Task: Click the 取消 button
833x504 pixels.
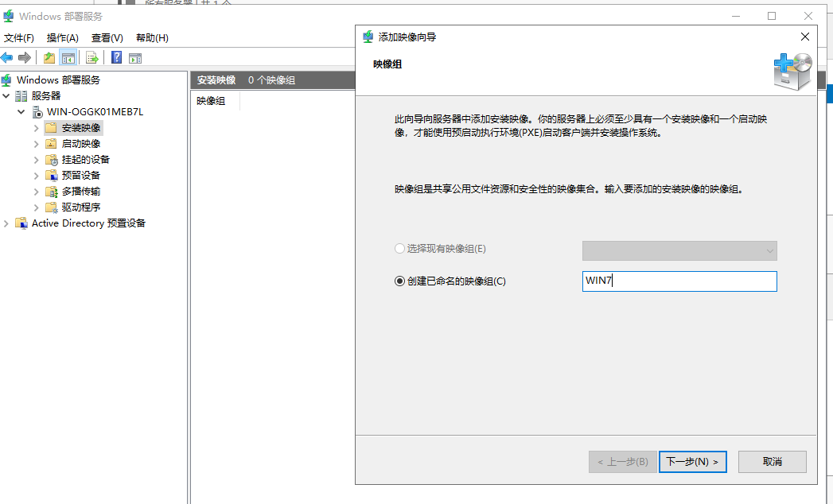Action: (772, 462)
